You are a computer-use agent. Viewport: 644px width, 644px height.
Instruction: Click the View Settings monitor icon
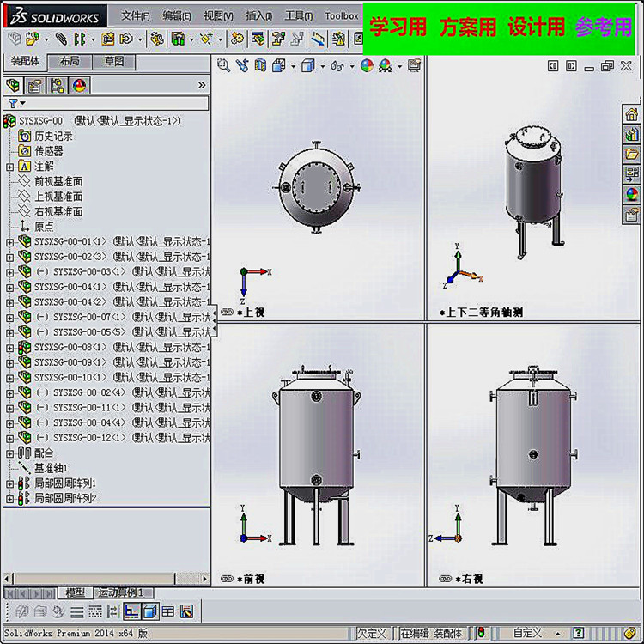tap(415, 66)
